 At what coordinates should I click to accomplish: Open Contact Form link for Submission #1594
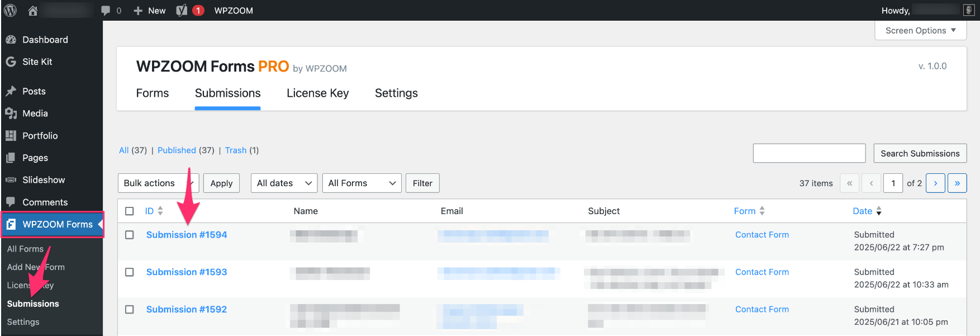[762, 235]
